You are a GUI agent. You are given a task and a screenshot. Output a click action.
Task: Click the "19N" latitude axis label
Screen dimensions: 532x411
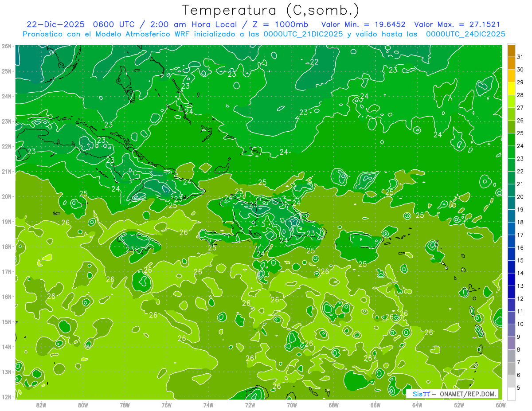pos(6,221)
